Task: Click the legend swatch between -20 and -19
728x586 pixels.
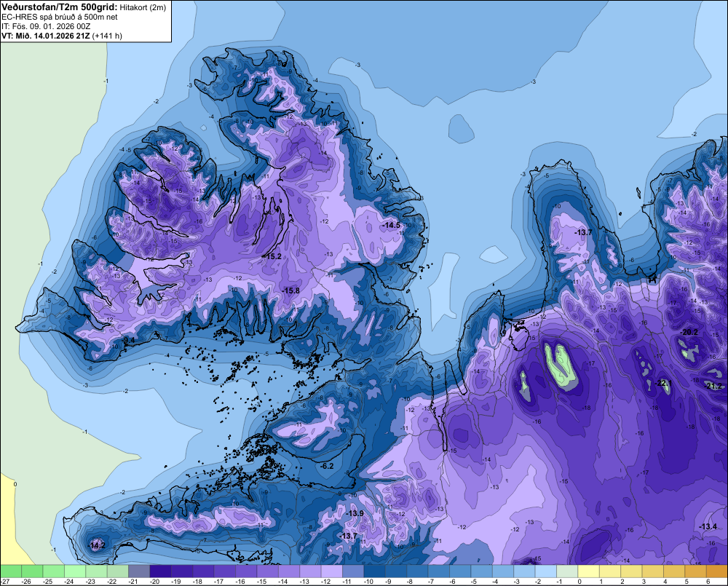Action: (x=160, y=571)
